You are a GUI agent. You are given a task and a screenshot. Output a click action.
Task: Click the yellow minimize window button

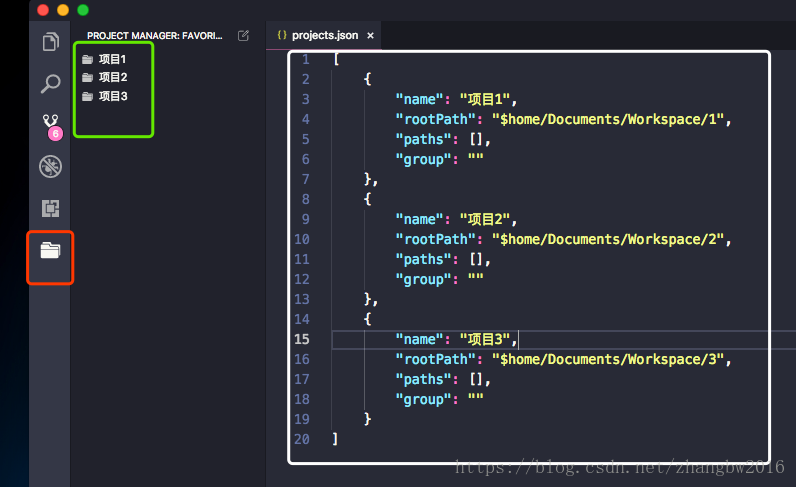tap(63, 10)
